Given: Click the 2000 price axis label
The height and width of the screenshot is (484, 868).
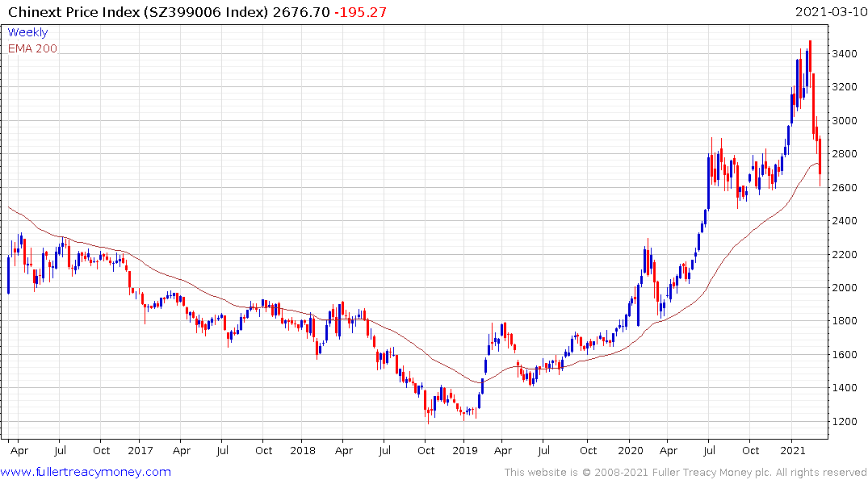Looking at the screenshot, I should pos(845,288).
